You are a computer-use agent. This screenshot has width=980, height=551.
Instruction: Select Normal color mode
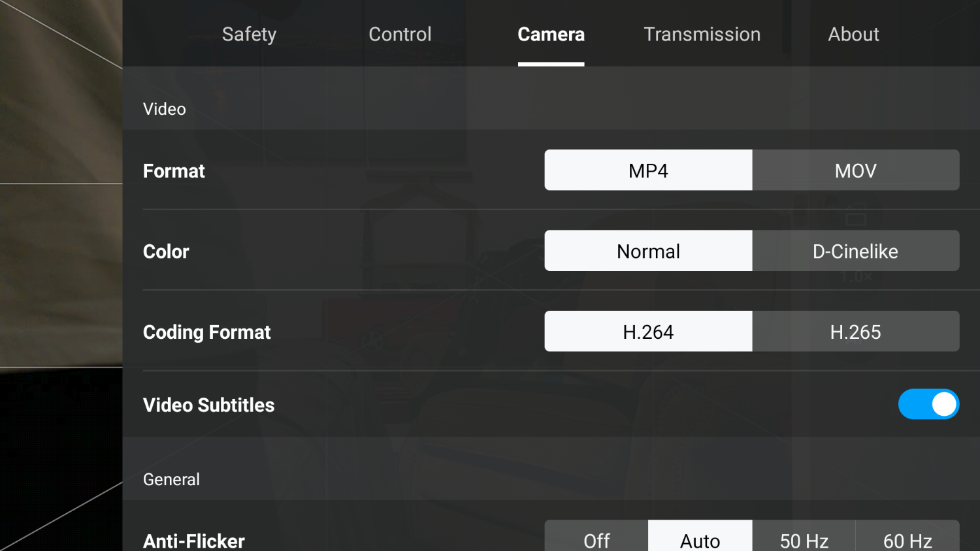click(648, 250)
